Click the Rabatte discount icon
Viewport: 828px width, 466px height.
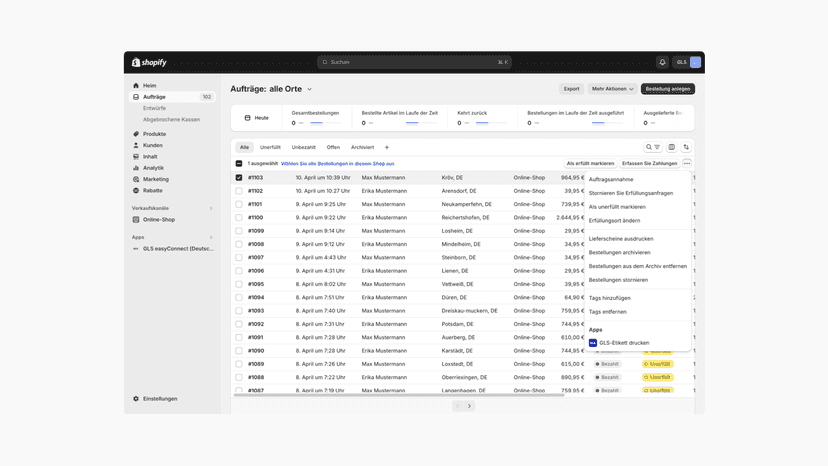click(x=136, y=191)
